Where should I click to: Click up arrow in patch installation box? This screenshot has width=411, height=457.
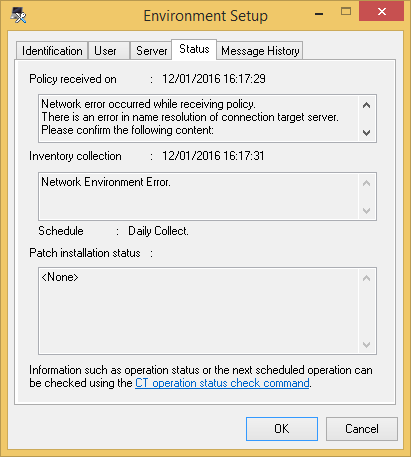[367, 278]
